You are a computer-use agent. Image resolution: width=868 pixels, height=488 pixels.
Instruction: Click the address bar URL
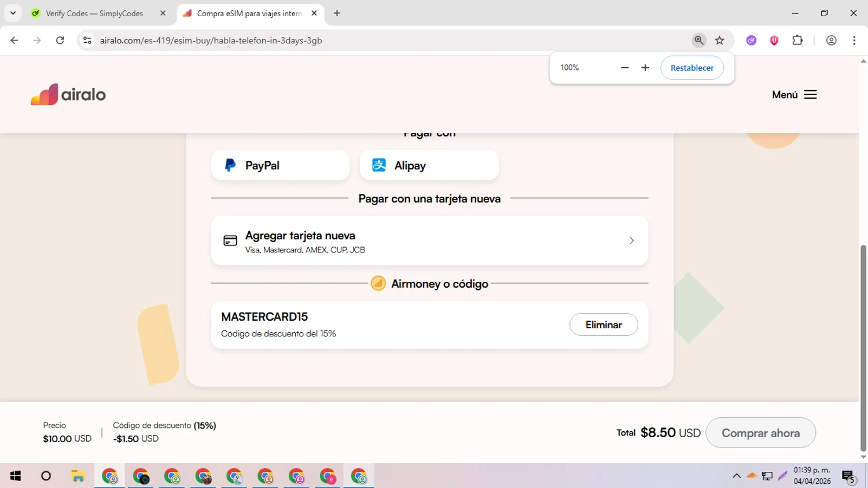pyautogui.click(x=211, y=41)
